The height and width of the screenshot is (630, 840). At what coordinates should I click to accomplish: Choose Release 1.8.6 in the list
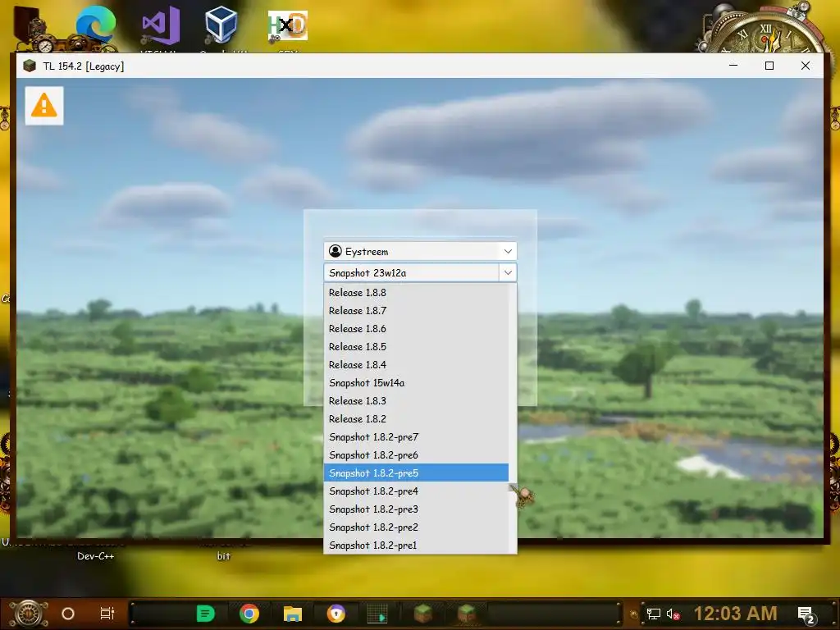point(416,329)
